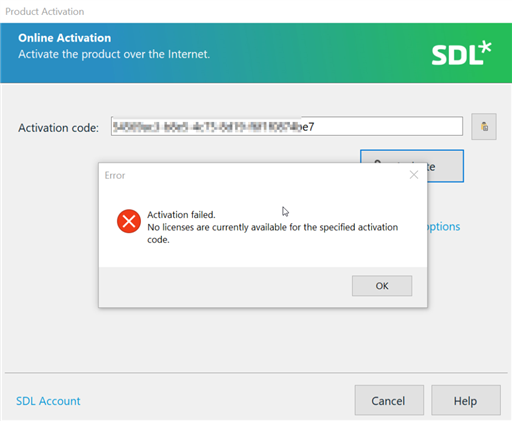
Task: Click the 'Online Activation' heading
Action: (65, 38)
